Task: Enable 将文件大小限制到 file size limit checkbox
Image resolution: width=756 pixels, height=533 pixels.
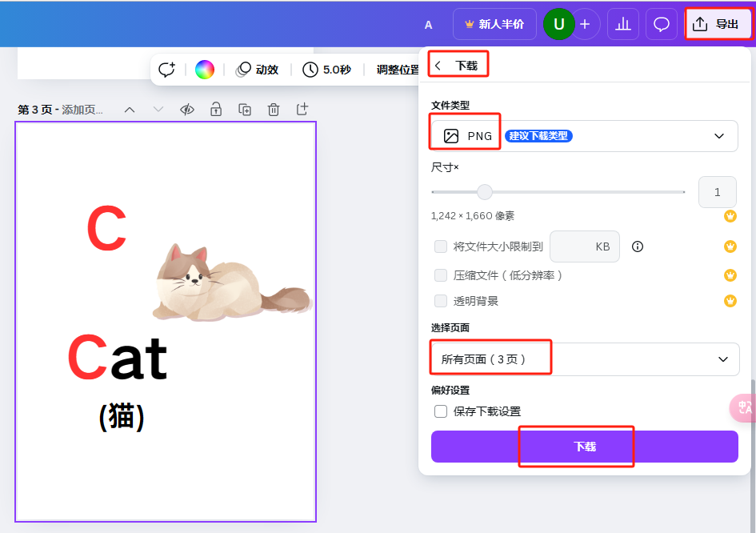Action: [x=441, y=246]
